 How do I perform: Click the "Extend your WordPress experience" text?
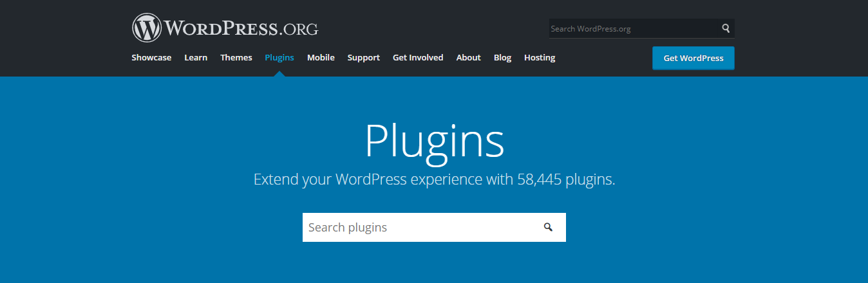pyautogui.click(x=435, y=179)
